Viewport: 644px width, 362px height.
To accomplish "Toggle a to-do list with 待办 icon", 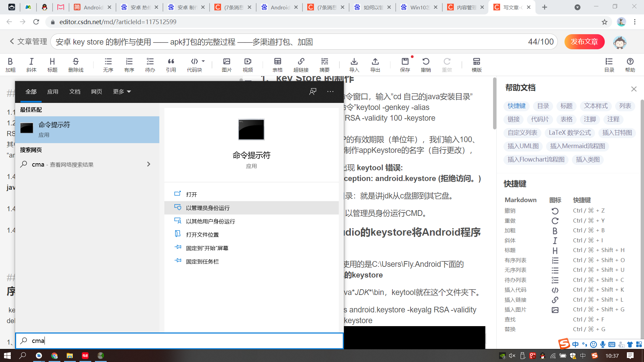I will coord(150,64).
